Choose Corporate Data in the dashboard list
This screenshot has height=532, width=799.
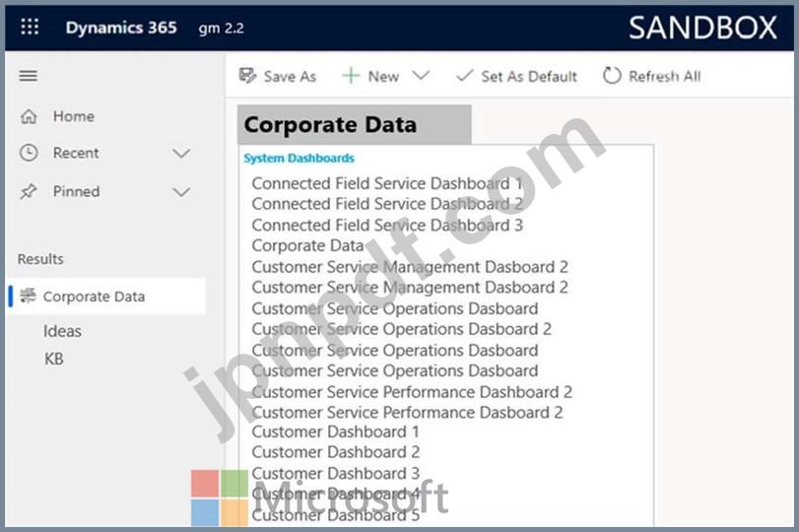pos(307,245)
